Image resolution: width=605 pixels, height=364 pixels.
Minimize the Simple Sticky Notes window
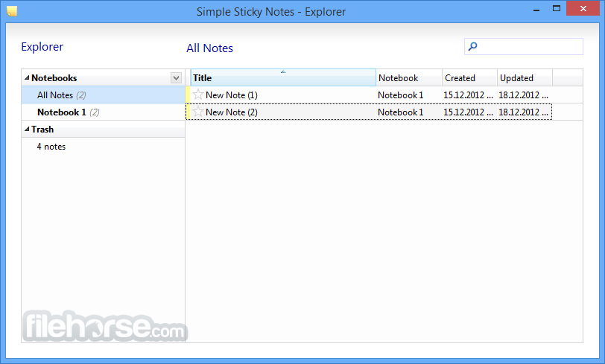[x=536, y=9]
